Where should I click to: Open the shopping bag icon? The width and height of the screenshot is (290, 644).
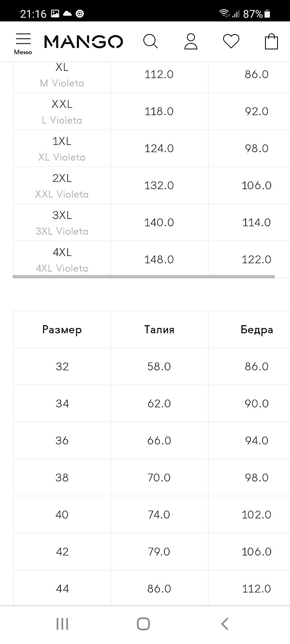tap(271, 41)
